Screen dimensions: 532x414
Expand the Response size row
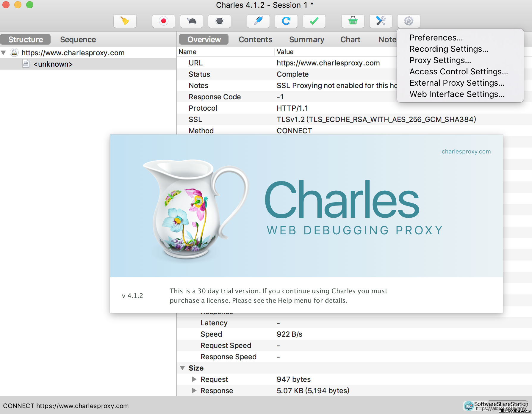(194, 391)
